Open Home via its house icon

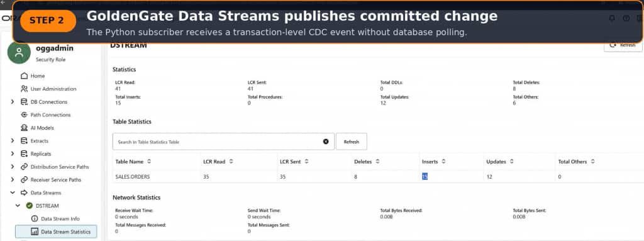[25, 76]
